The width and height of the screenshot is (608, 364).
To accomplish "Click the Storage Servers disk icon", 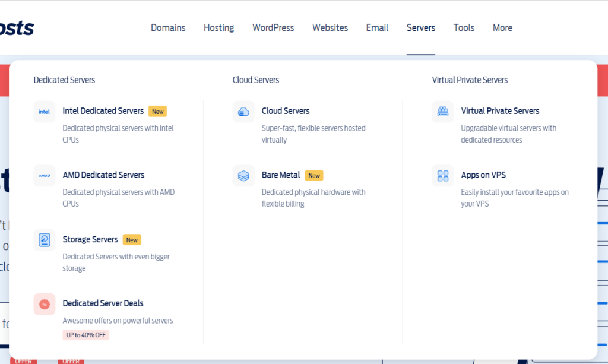I will click(x=44, y=239).
